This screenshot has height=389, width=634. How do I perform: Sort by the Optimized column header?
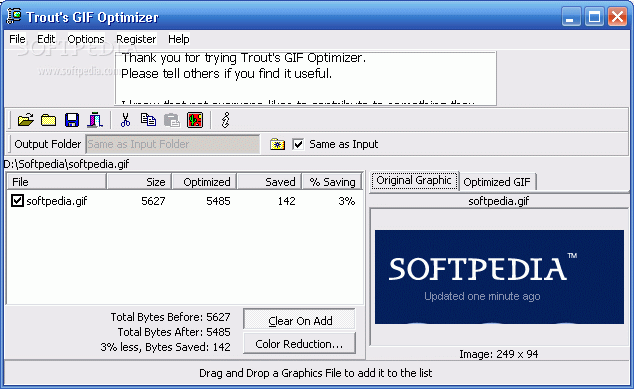coord(204,182)
